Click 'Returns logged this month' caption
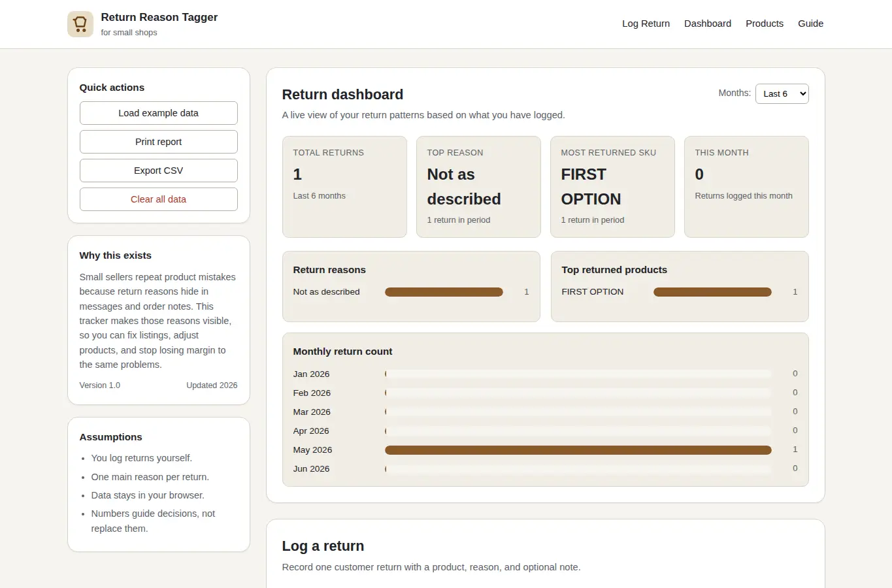This screenshot has height=588, width=892. (744, 196)
